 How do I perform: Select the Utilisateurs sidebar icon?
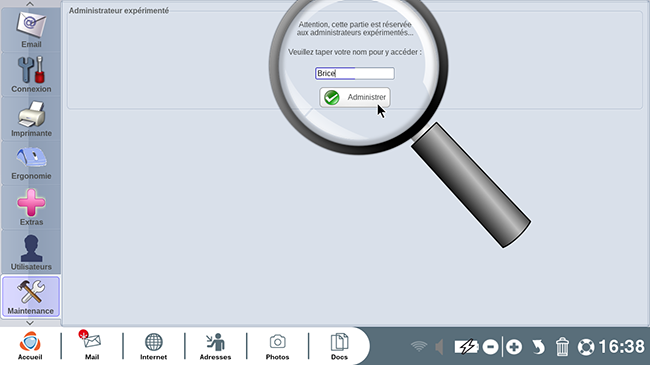tap(31, 252)
